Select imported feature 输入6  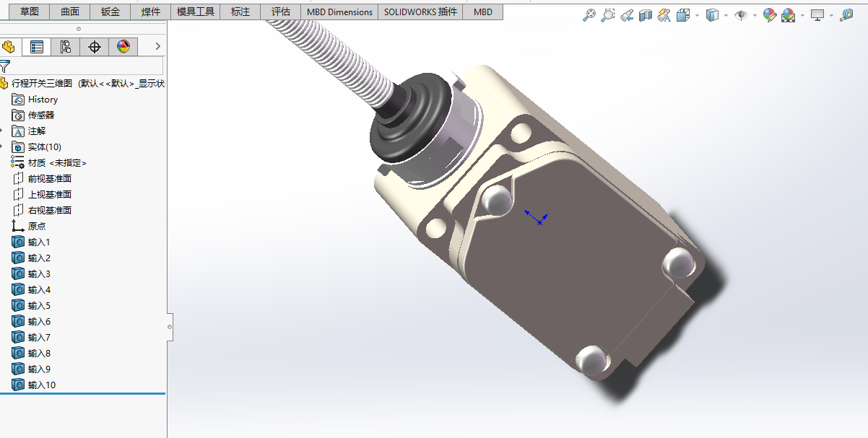click(x=31, y=322)
